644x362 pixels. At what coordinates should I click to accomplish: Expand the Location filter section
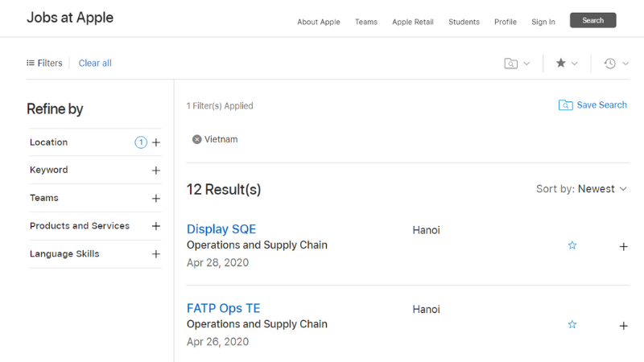click(156, 142)
